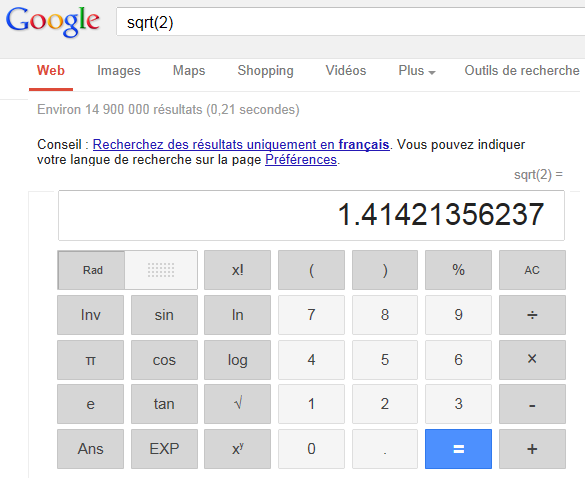Click the division ÷ key
Viewport: 585px width, 478px height.
tap(532, 315)
